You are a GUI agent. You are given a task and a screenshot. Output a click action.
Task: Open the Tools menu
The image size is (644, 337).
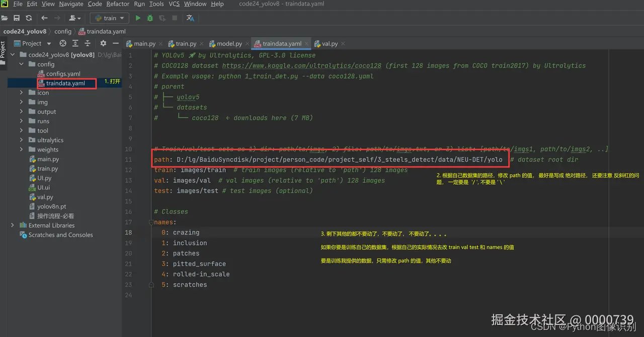click(156, 4)
